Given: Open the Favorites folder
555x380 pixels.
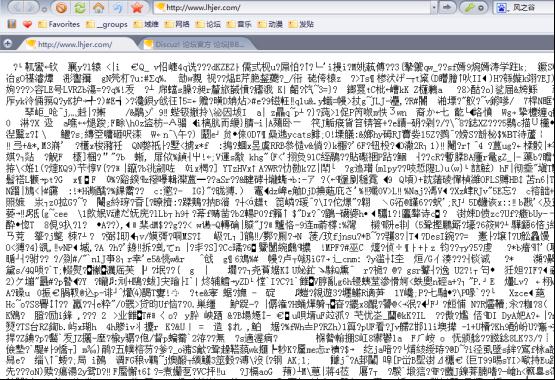Looking at the screenshot, I should click(59, 24).
